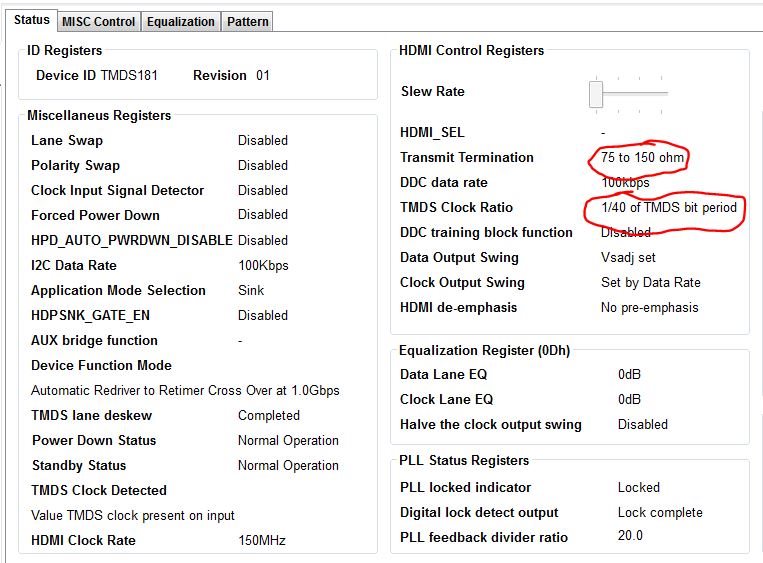This screenshot has height=563, width=763.
Task: Click the Data Output Swing Vsadj set value
Action: (628, 257)
